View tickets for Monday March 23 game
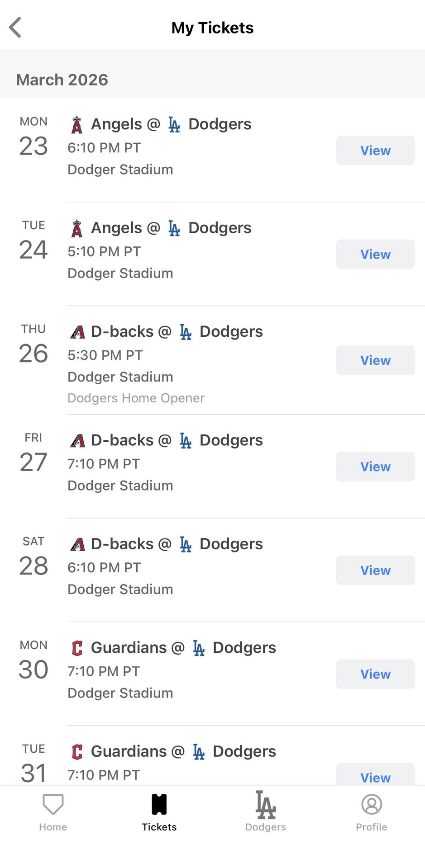The width and height of the screenshot is (425, 868). click(375, 151)
